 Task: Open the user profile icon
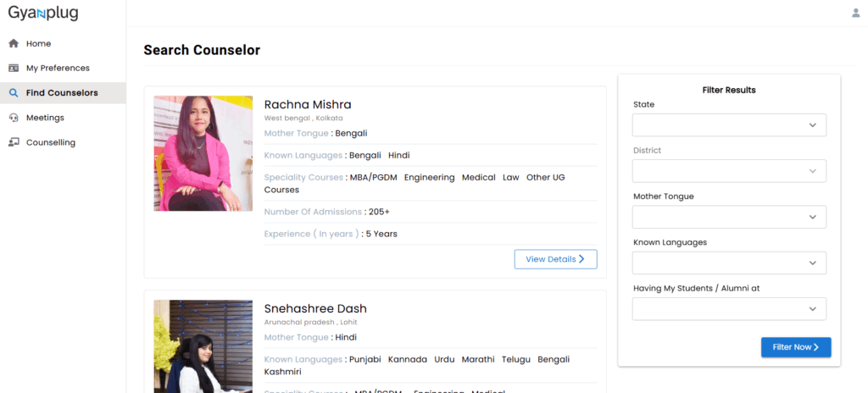pyautogui.click(x=856, y=13)
